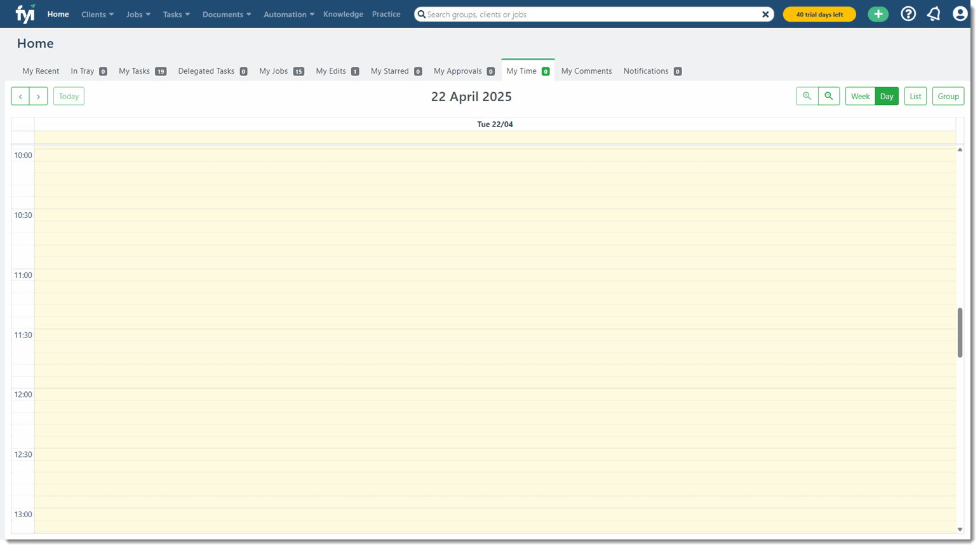Click the search magnifier icon in search bar
The image size is (980, 549).
tap(422, 14)
